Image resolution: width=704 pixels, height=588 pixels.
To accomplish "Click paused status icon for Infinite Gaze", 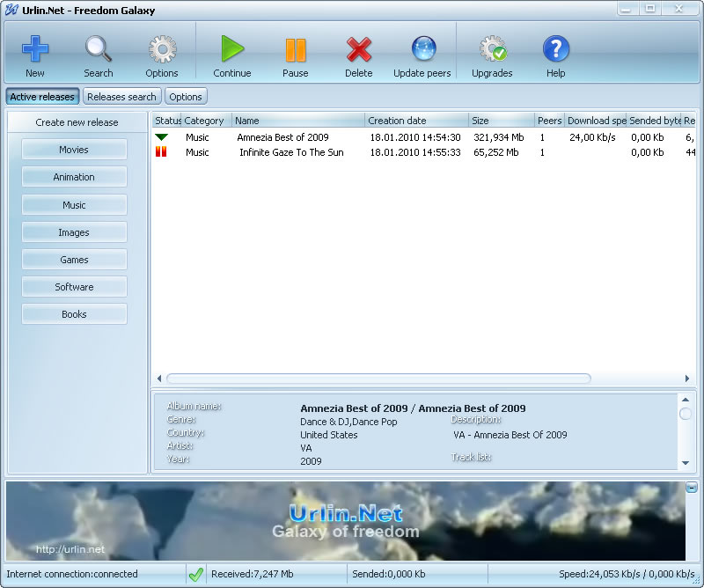I will pos(161,151).
